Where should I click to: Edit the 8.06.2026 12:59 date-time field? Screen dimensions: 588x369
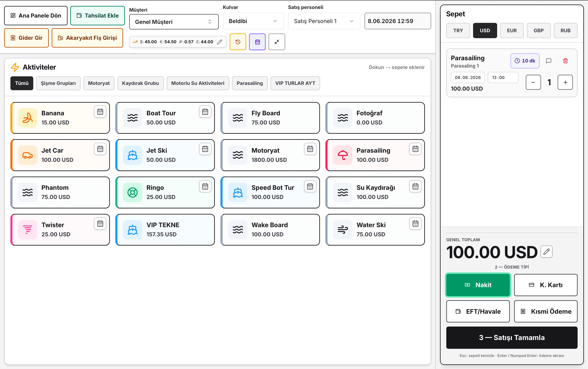(398, 21)
